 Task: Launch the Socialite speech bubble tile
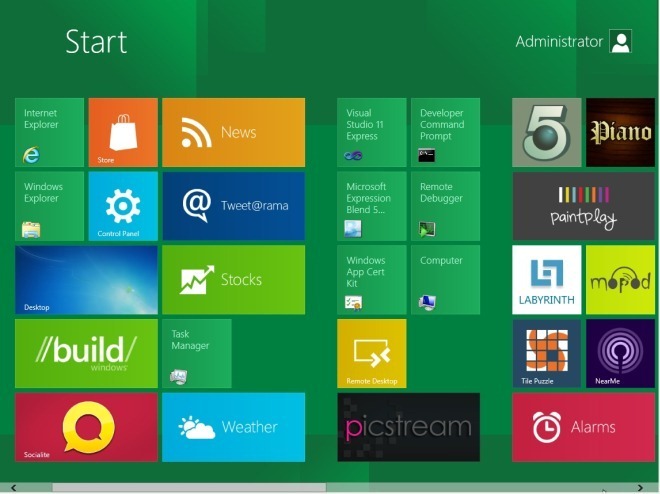click(x=86, y=427)
